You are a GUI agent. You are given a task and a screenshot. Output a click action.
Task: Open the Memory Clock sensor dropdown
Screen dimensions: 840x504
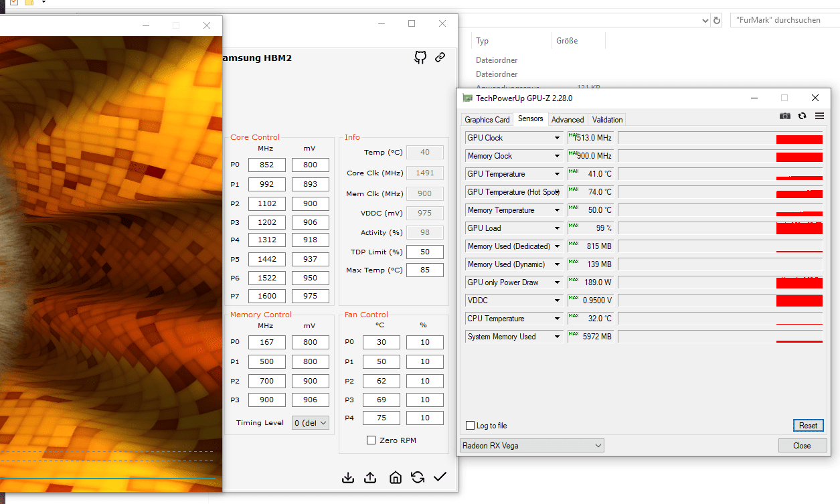[x=557, y=156]
